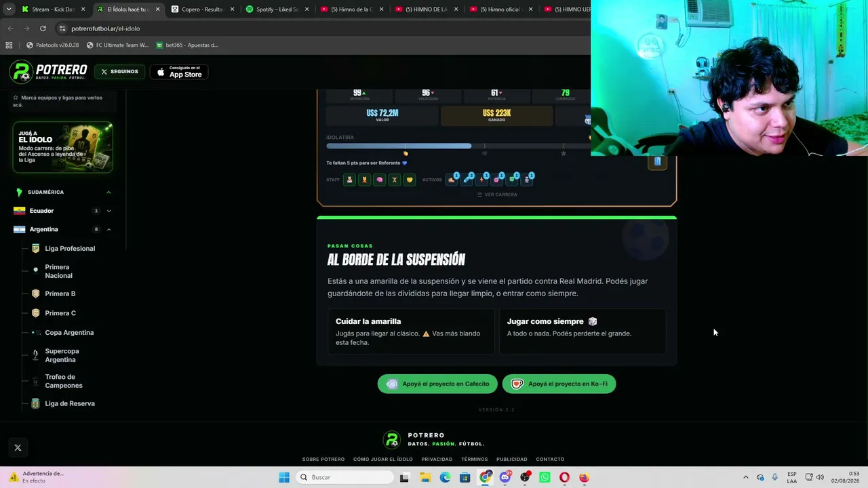
Task: Reload the current page
Action: coord(43,28)
